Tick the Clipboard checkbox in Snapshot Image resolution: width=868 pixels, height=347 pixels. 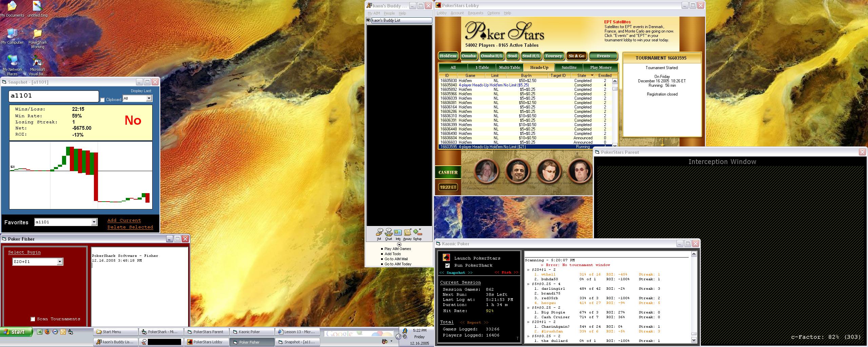102,100
